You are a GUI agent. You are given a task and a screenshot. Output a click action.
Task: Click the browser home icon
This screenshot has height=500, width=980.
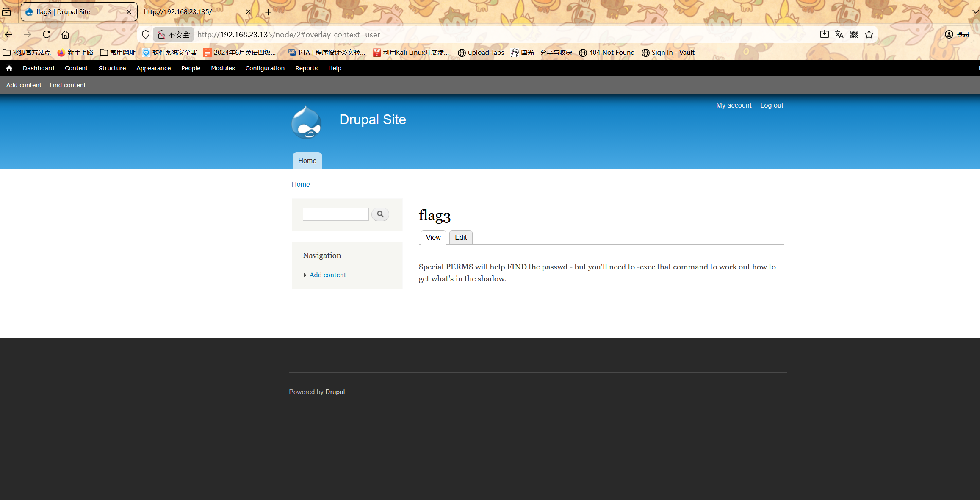pyautogui.click(x=65, y=34)
